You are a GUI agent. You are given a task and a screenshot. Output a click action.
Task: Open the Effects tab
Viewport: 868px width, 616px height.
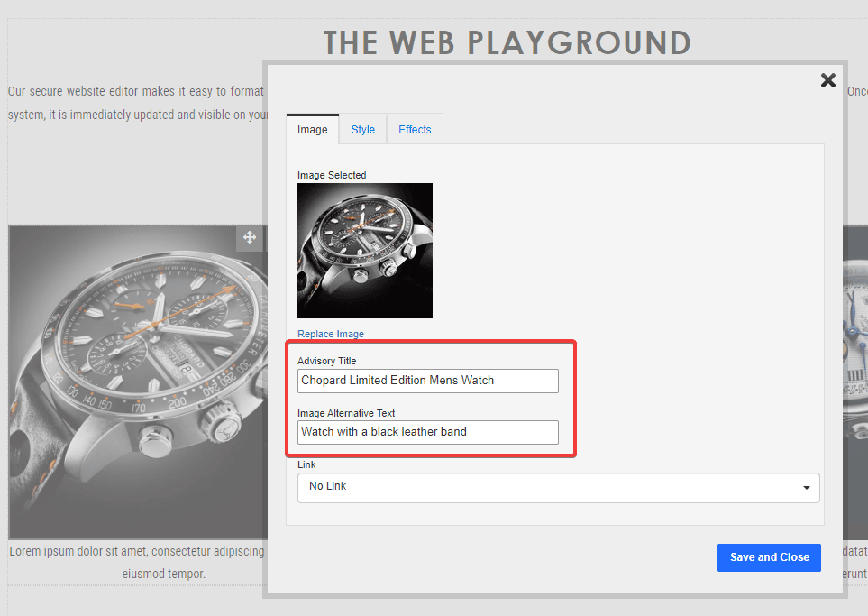pyautogui.click(x=414, y=129)
